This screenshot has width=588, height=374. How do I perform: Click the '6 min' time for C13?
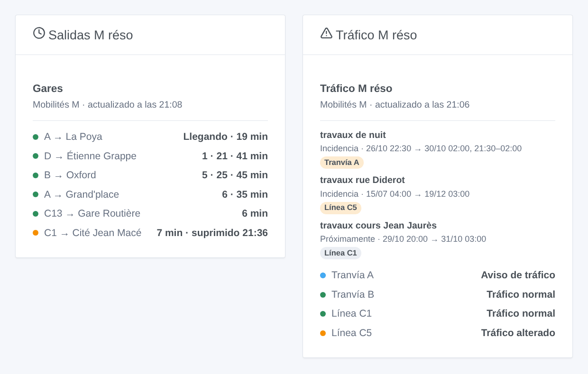coord(255,214)
